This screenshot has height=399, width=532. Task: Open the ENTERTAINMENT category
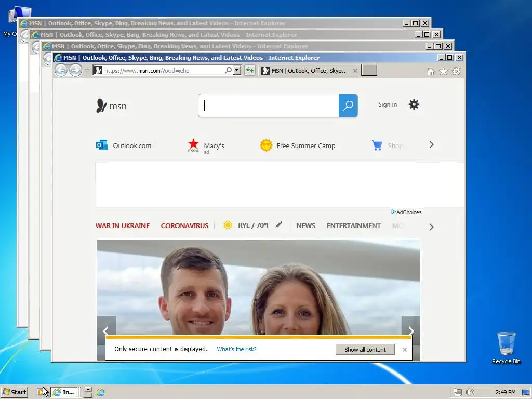click(x=353, y=225)
